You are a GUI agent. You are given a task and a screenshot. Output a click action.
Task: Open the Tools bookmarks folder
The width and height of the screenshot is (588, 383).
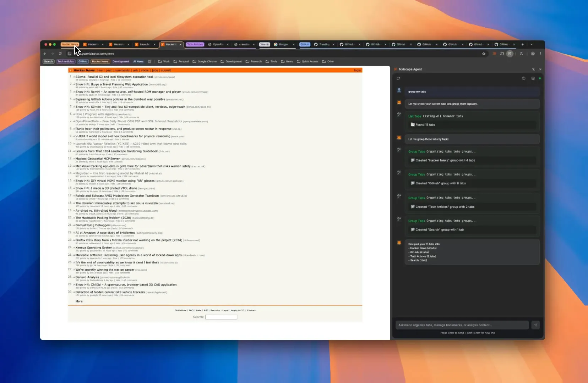(271, 61)
